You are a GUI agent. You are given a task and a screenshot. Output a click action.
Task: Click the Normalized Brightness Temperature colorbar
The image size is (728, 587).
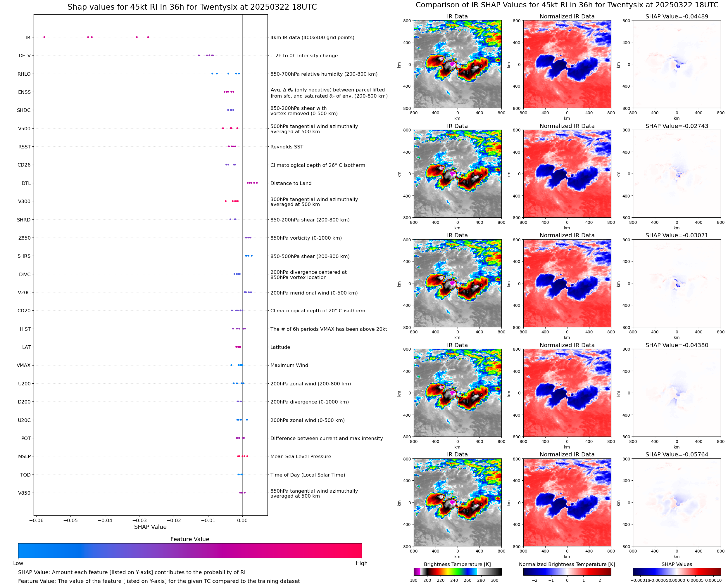pos(567,572)
